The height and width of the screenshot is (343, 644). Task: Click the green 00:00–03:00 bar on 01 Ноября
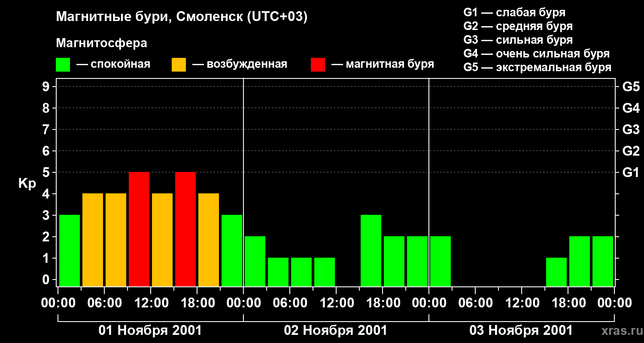(x=70, y=250)
